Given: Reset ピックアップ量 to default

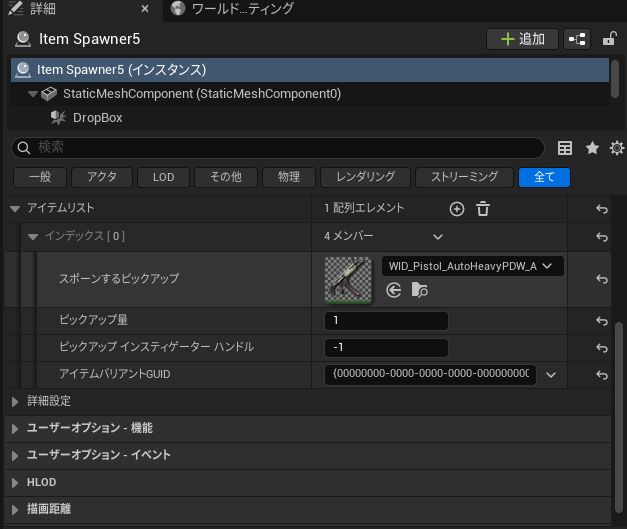Looking at the screenshot, I should click(602, 321).
